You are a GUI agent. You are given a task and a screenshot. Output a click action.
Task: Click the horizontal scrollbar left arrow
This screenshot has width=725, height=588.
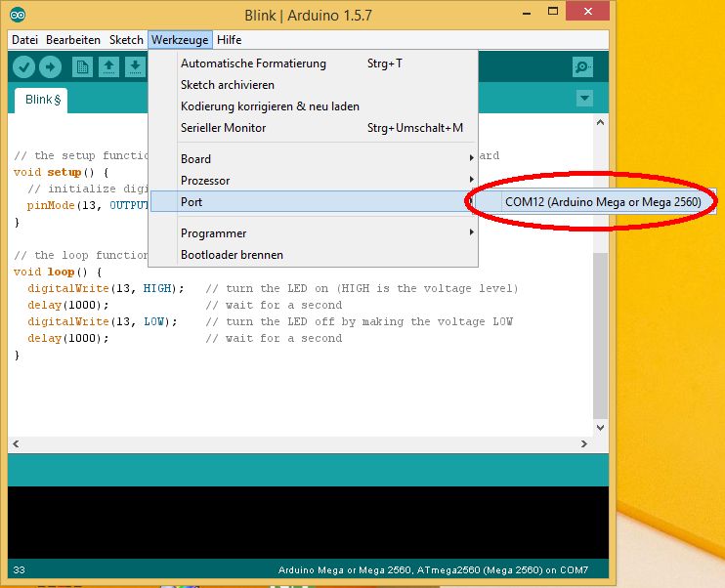[17, 443]
